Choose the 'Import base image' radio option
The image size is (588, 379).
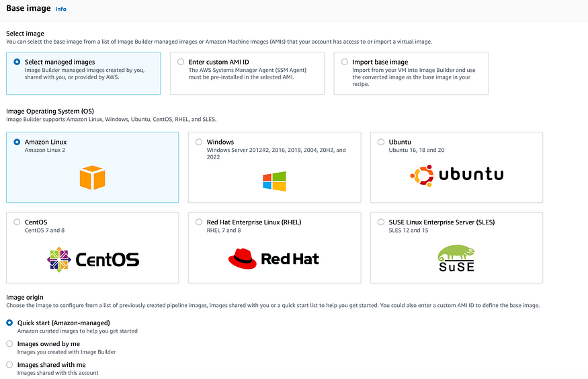tap(344, 62)
